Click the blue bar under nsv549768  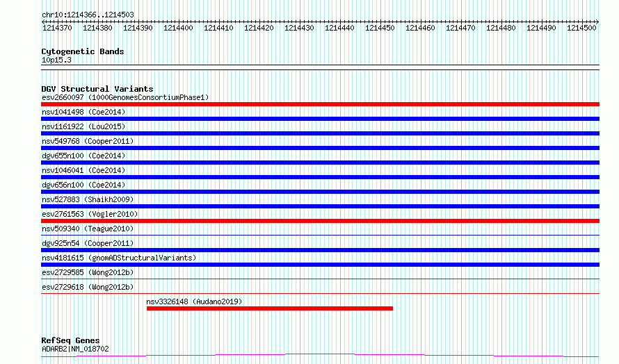click(x=320, y=148)
